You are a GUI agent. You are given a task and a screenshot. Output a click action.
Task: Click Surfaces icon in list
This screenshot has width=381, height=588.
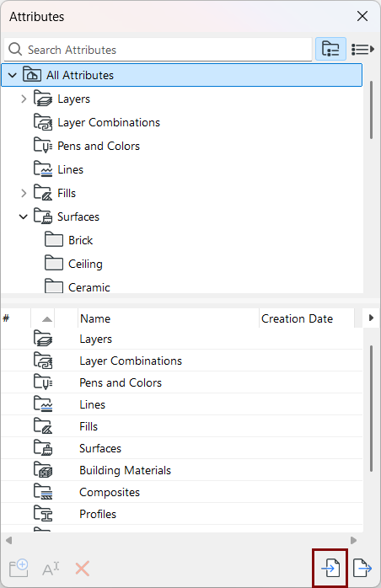[43, 448]
